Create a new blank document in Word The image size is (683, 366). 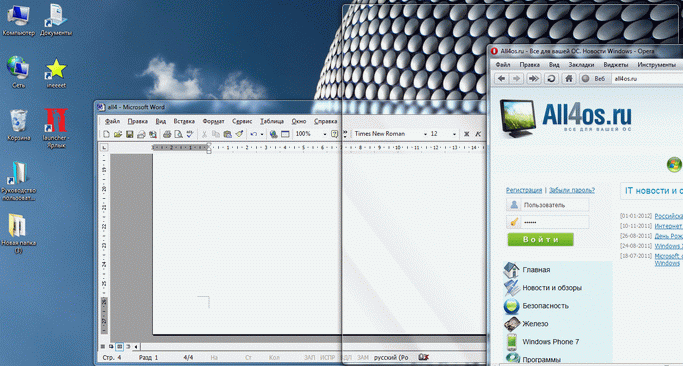[x=107, y=134]
